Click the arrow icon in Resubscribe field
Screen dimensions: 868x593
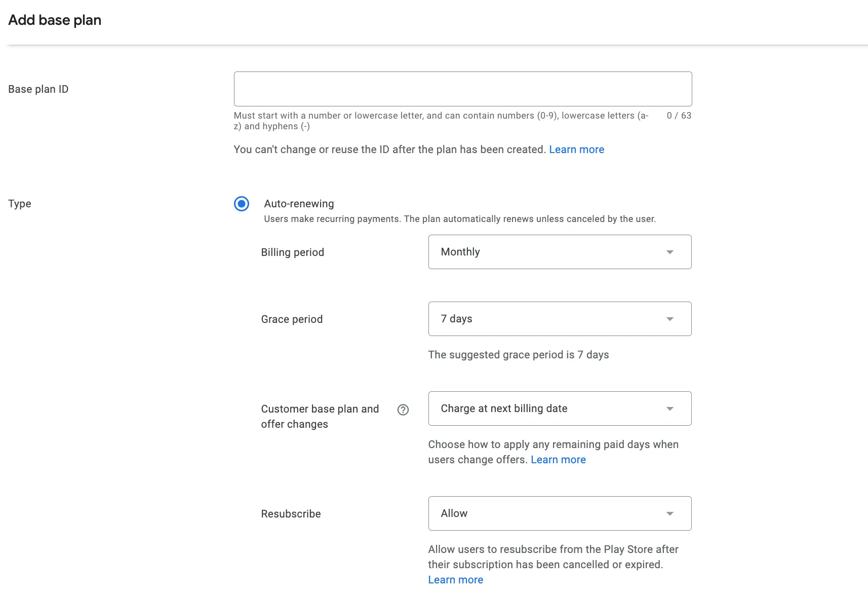(x=669, y=513)
